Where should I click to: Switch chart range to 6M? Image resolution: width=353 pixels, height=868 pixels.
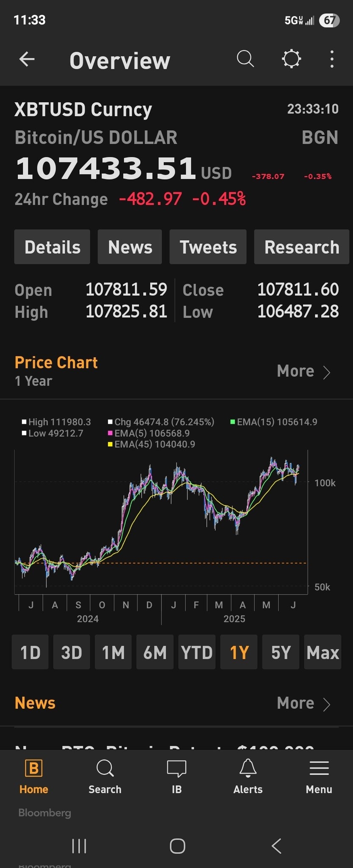tap(155, 652)
